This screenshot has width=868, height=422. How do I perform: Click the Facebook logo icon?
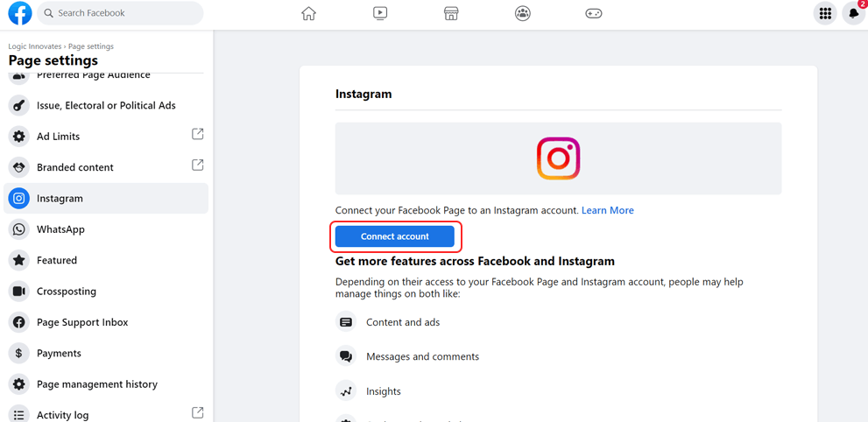pyautogui.click(x=20, y=13)
